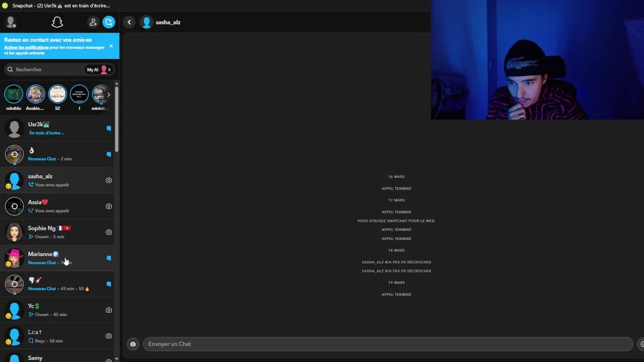The height and width of the screenshot is (362, 644).
Task: Click the chat list scrollbar thumb
Action: click(117, 119)
